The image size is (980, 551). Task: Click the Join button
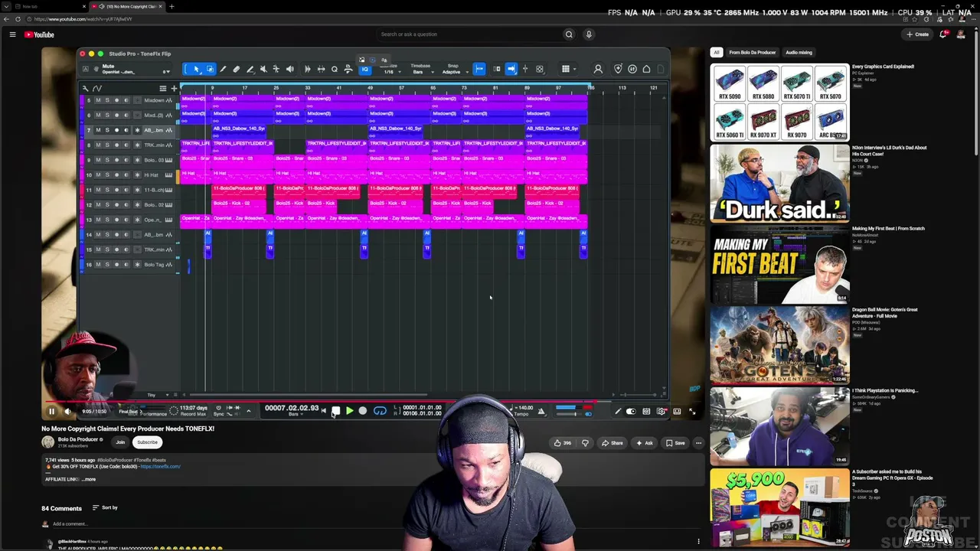coord(120,442)
